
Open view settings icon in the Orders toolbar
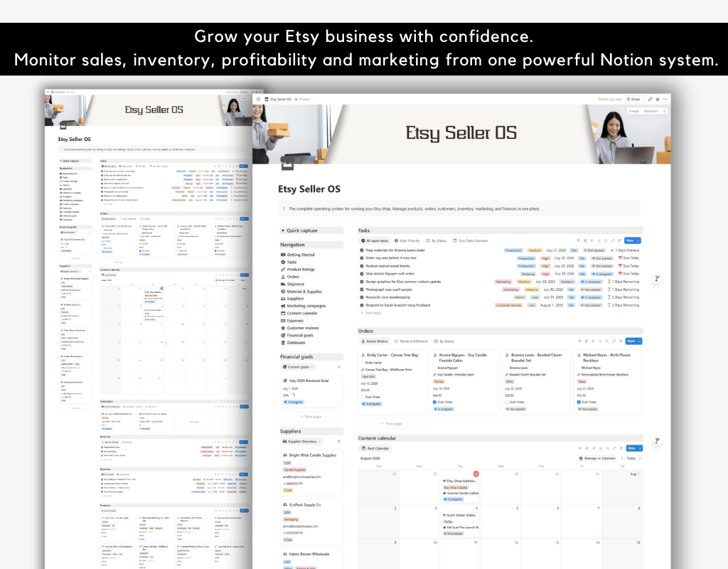coord(620,341)
